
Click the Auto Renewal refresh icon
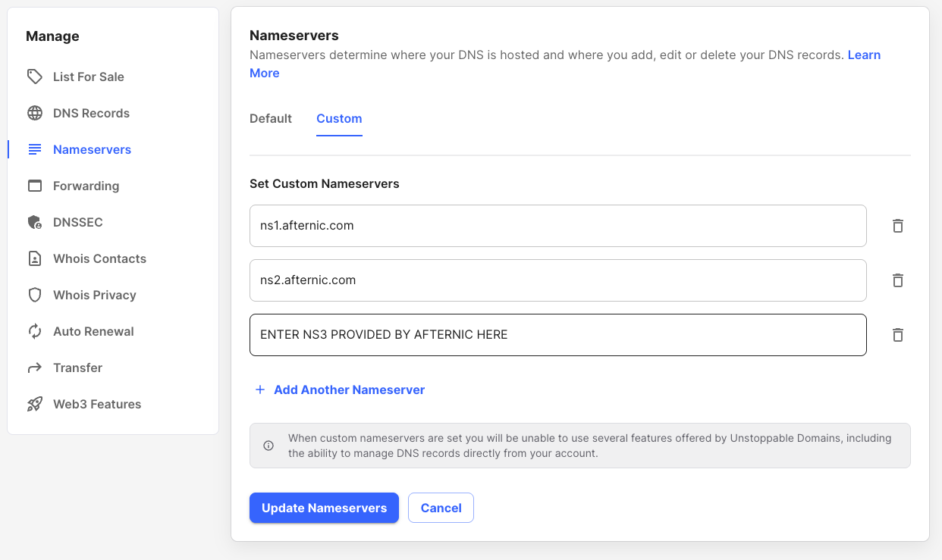pyautogui.click(x=35, y=331)
